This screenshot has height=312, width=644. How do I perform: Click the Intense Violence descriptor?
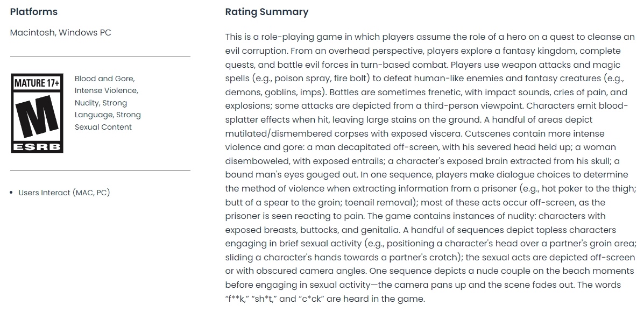point(106,90)
